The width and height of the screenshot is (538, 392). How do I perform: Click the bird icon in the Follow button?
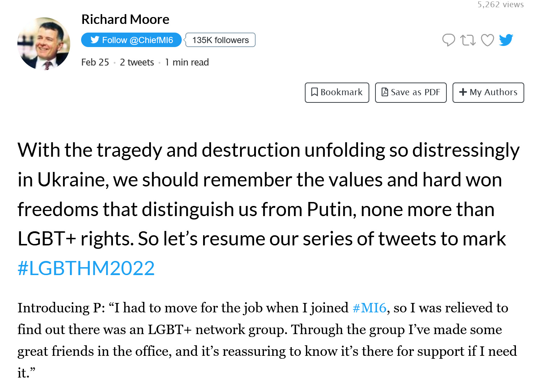coord(95,40)
